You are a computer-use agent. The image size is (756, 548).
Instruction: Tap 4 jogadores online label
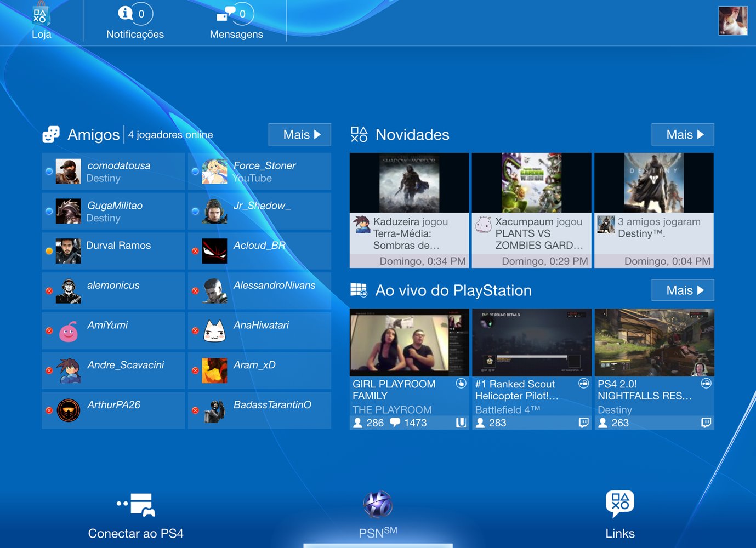coord(170,135)
